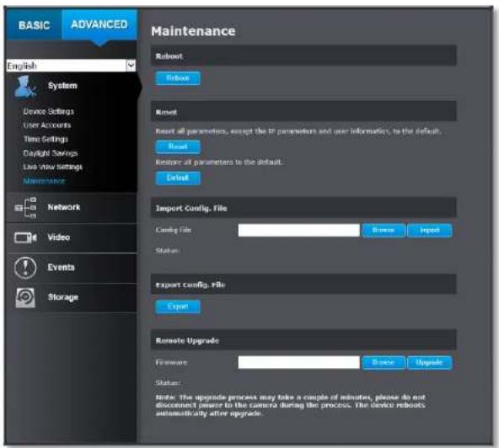Click the Reboot button
This screenshot has height=448, width=499.
click(178, 78)
